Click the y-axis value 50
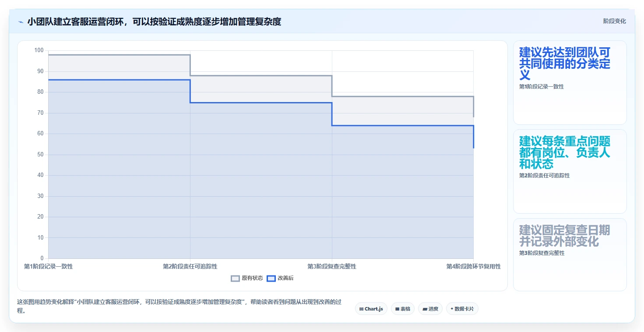 (40, 155)
